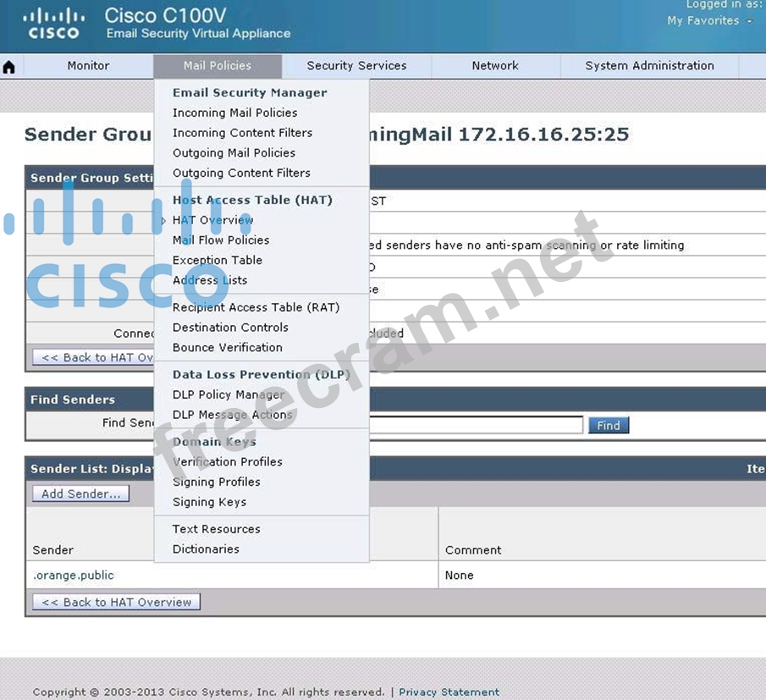Open the Network menu

(495, 66)
